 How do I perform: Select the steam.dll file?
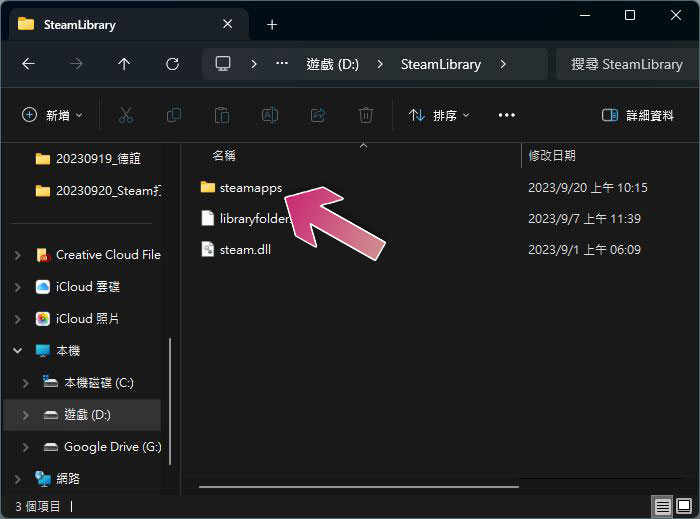(236, 249)
